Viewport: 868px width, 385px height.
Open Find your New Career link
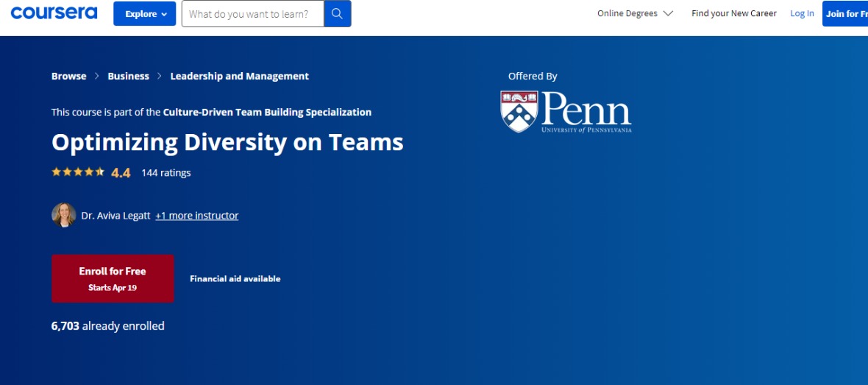(x=734, y=13)
